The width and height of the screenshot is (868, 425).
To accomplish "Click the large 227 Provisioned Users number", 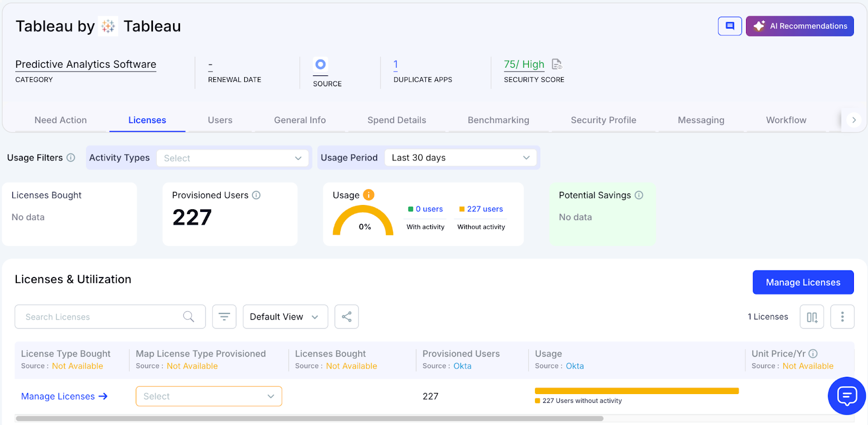I will point(192,218).
